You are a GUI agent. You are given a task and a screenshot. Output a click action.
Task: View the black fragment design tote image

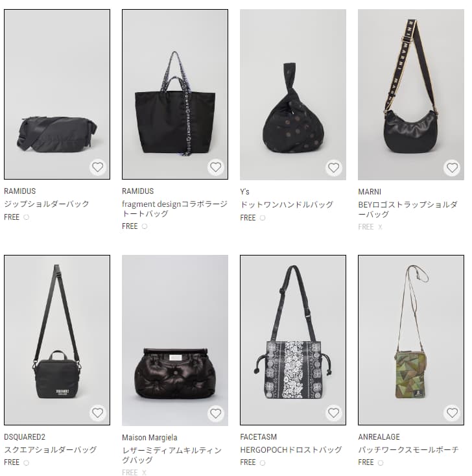point(175,95)
